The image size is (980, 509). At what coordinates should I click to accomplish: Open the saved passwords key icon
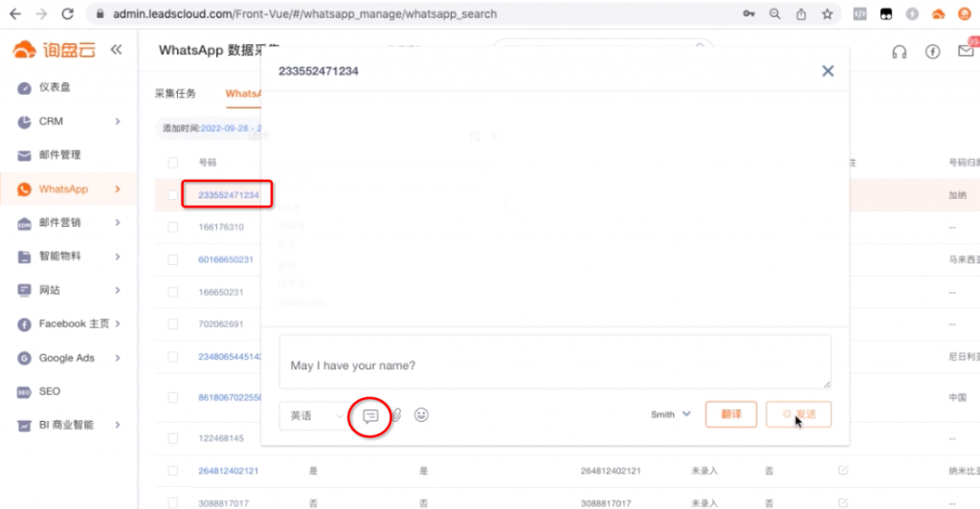pyautogui.click(x=748, y=13)
